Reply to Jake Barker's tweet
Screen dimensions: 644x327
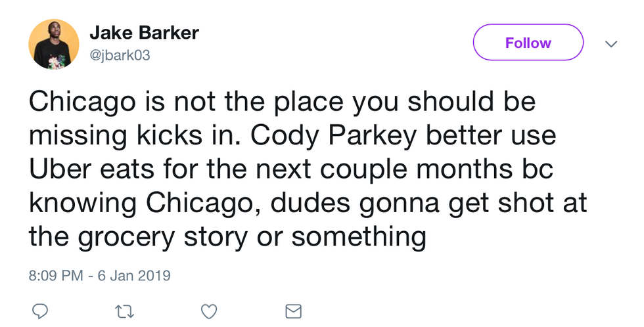(x=39, y=311)
